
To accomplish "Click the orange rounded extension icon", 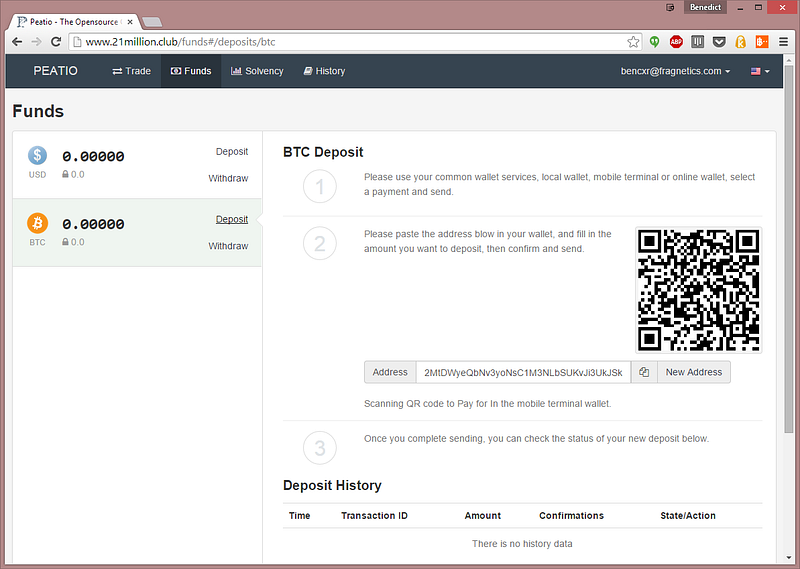I will point(740,42).
